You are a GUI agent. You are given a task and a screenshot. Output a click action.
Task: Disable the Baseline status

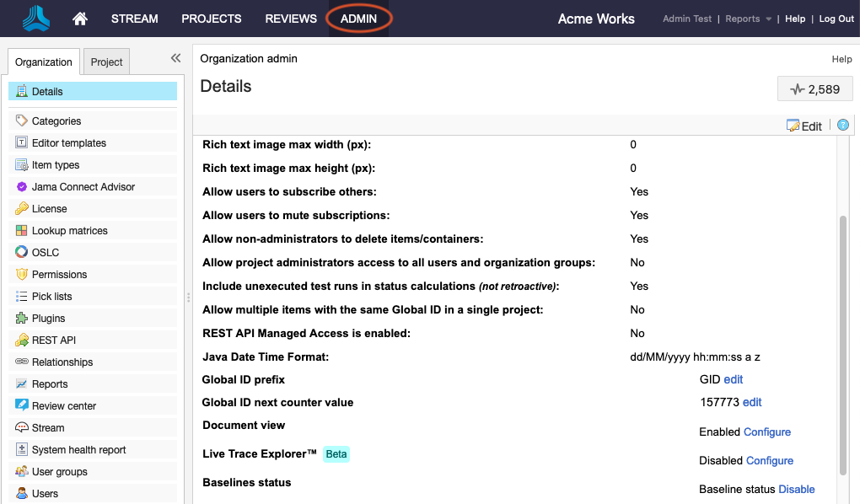pyautogui.click(x=796, y=489)
